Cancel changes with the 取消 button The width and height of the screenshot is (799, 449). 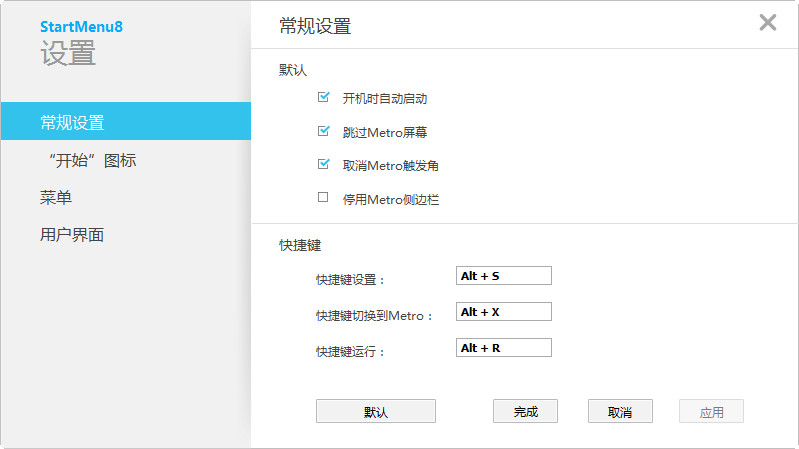pyautogui.click(x=620, y=411)
